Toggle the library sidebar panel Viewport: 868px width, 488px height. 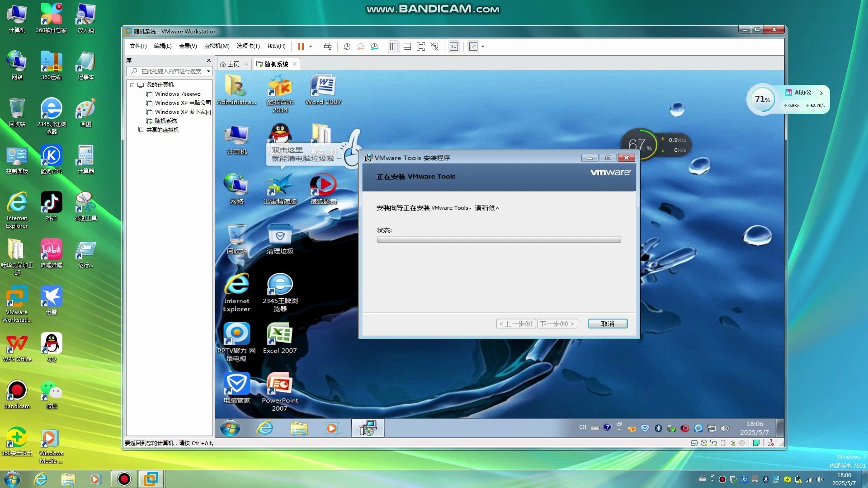pyautogui.click(x=393, y=47)
